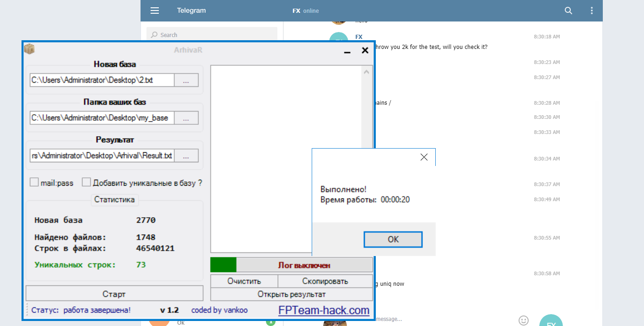Enable the mail:pass checkbox
The width and height of the screenshot is (644, 326).
pyautogui.click(x=34, y=182)
